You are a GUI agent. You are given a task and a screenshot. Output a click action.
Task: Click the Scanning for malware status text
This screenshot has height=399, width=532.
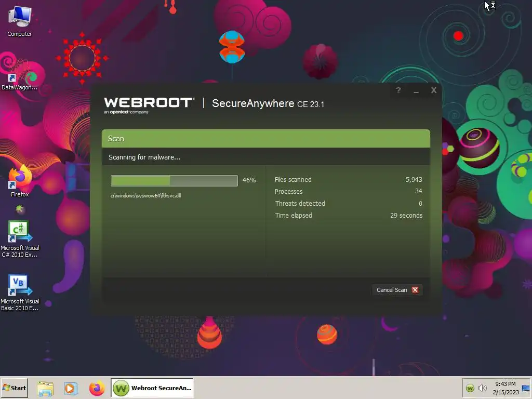(144, 157)
